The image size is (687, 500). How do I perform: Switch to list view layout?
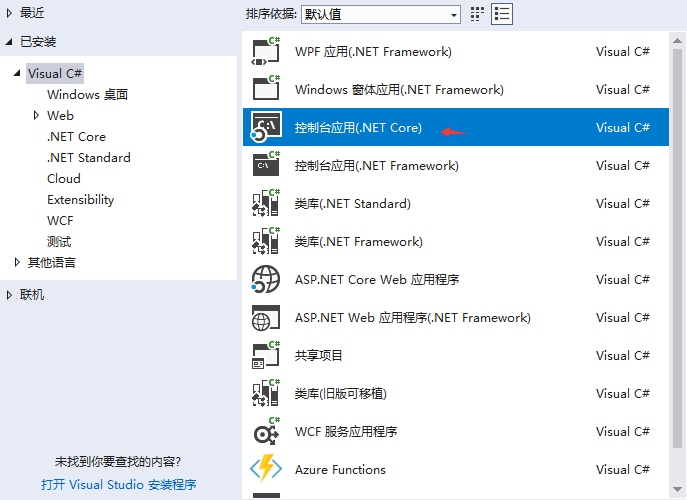tap(502, 14)
